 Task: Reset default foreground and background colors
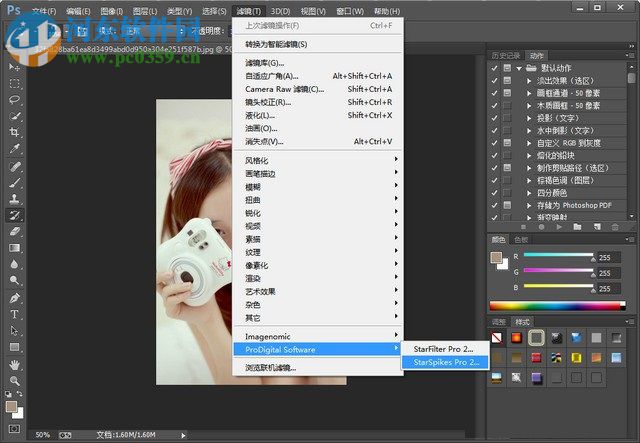(x=9, y=394)
